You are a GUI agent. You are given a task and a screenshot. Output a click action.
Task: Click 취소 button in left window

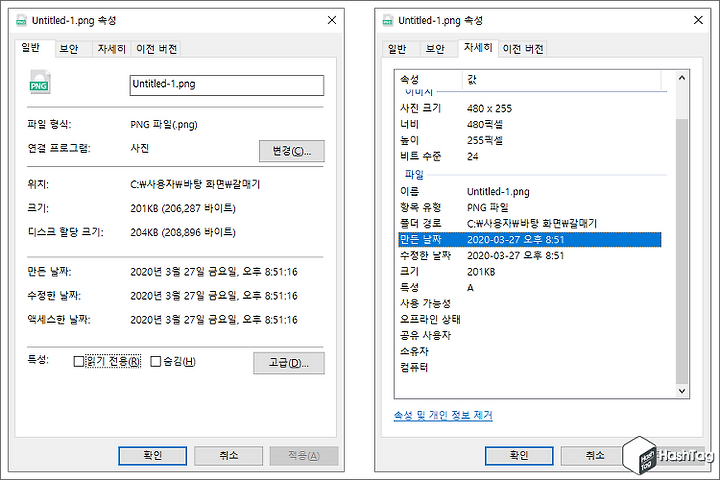tap(228, 456)
